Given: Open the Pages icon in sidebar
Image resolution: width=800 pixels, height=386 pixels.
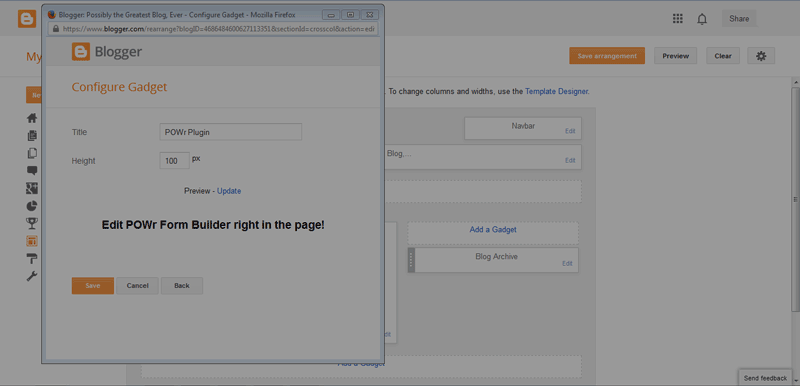Looking at the screenshot, I should point(32,153).
